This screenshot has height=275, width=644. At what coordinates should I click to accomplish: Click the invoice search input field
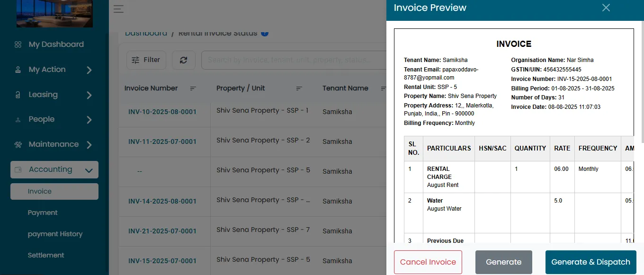click(294, 60)
